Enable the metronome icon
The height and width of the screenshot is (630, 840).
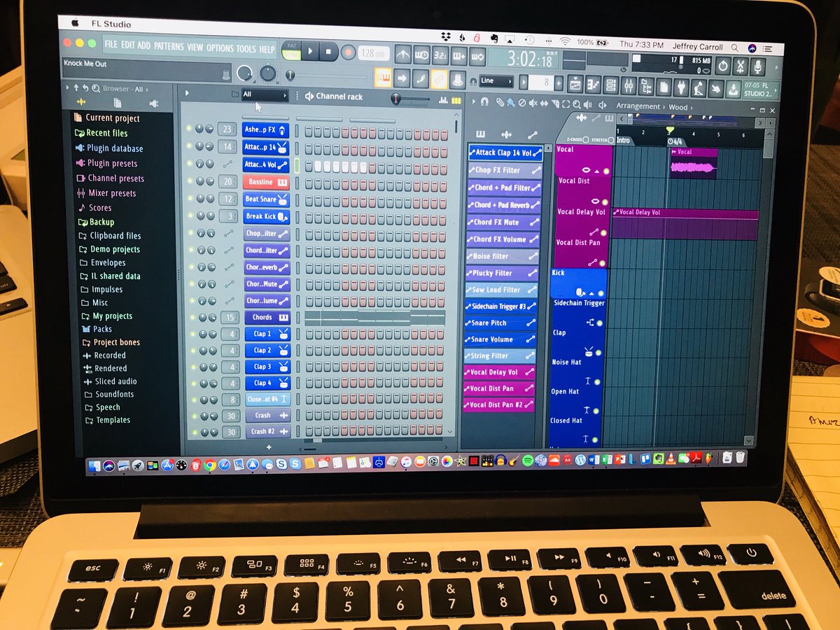[403, 55]
